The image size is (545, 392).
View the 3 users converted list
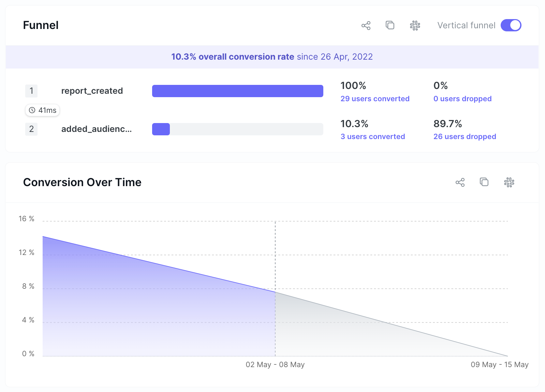(x=372, y=137)
